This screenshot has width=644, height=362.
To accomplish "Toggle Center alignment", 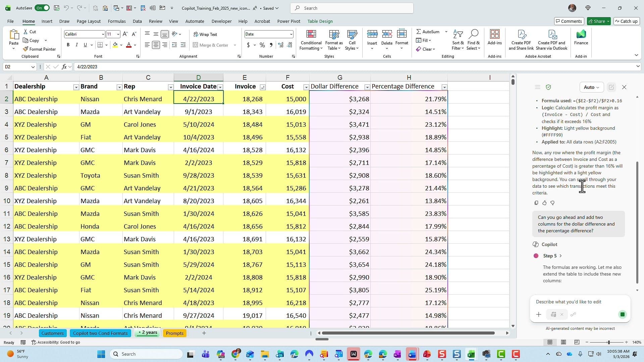I will click(x=156, y=45).
